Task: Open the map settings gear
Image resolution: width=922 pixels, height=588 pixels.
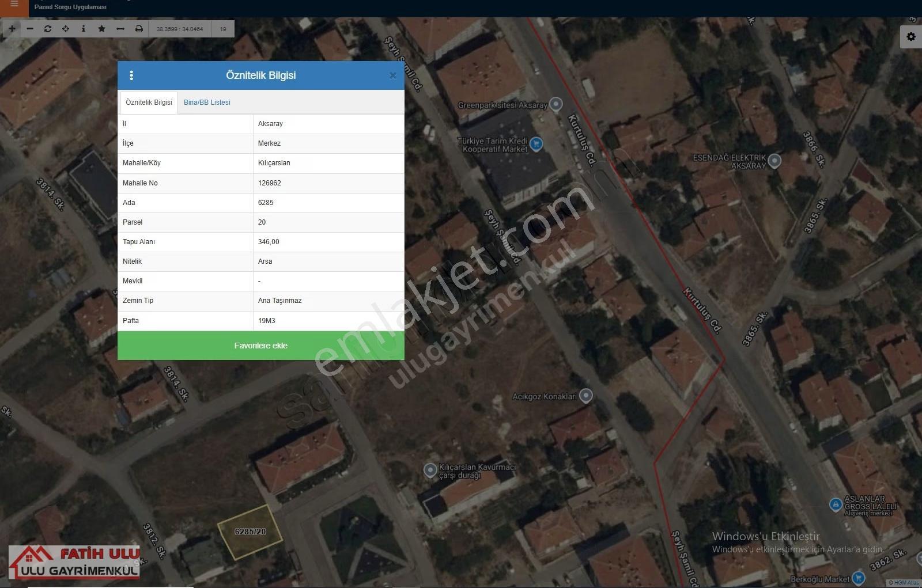Action: coord(911,37)
